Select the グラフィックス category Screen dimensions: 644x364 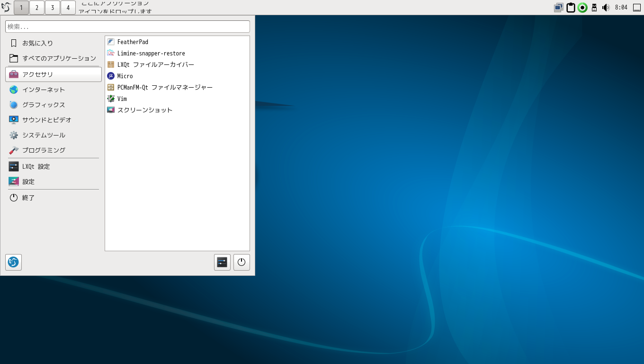click(44, 105)
